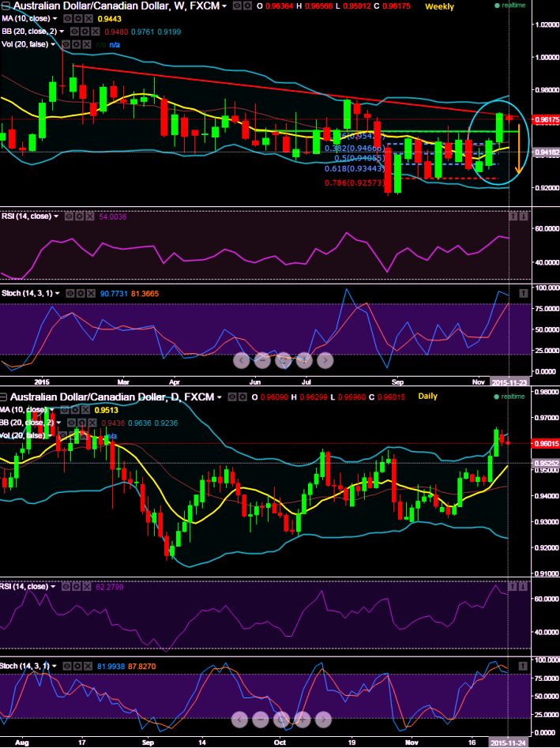
Task: Collapse daily chart legend box icon
Action: (3, 397)
